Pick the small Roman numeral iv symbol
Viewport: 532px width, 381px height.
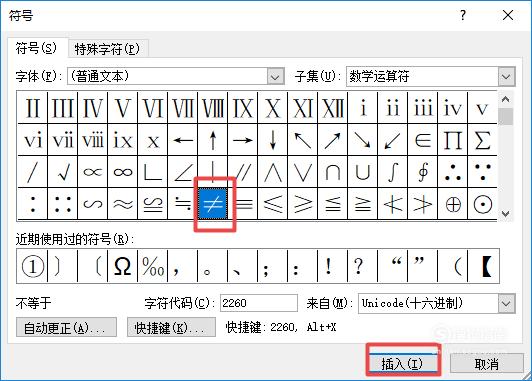coord(453,108)
